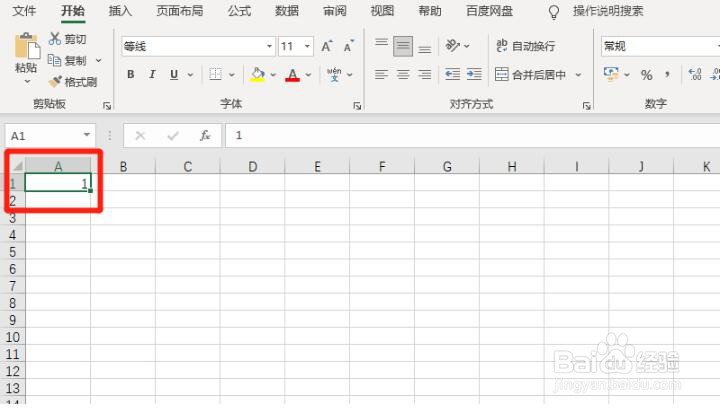Switch to the View (视图) tab
This screenshot has height=410, width=722.
382,11
